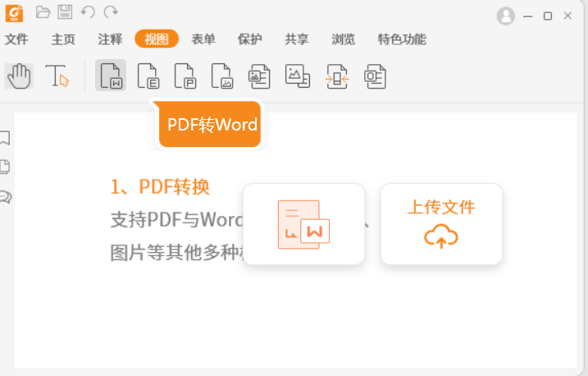Click the PDF to Excel toolbar icon
This screenshot has height=376, width=588.
pos(148,76)
